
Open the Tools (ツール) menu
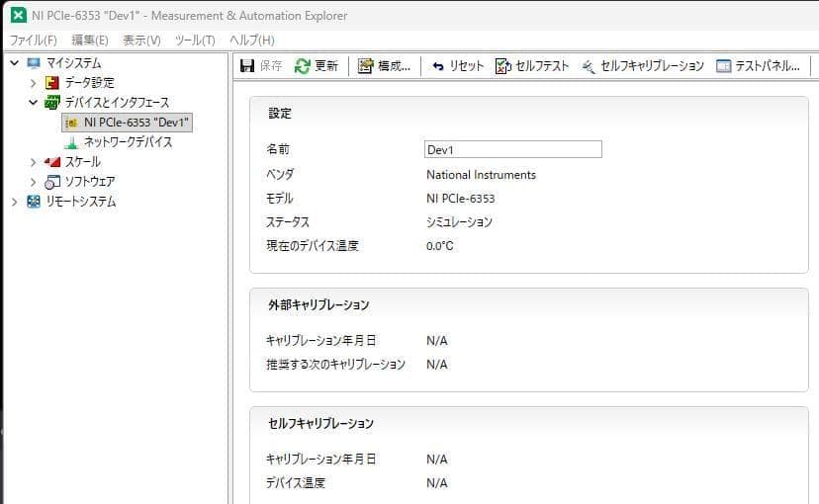click(194, 41)
